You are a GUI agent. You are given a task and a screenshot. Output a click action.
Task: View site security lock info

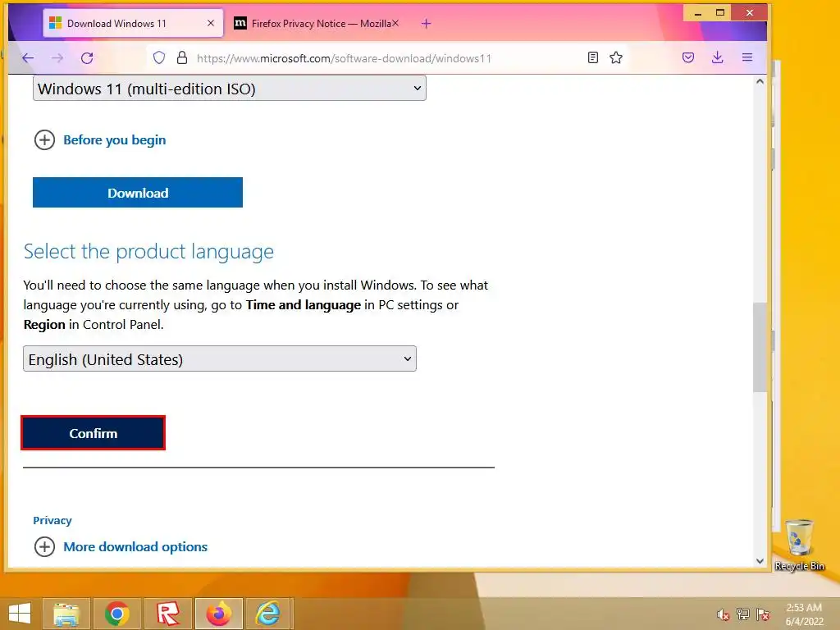pos(182,58)
